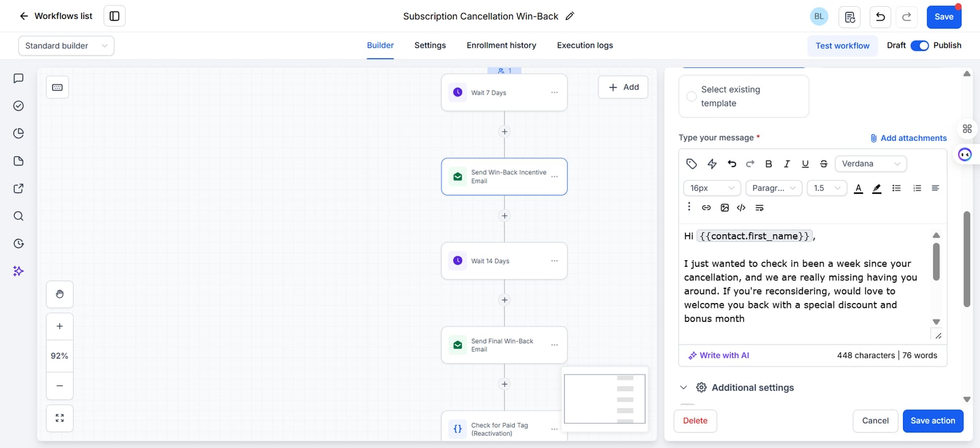The height and width of the screenshot is (448, 980).
Task: Apply strikethrough formatting in editor
Action: pos(824,163)
